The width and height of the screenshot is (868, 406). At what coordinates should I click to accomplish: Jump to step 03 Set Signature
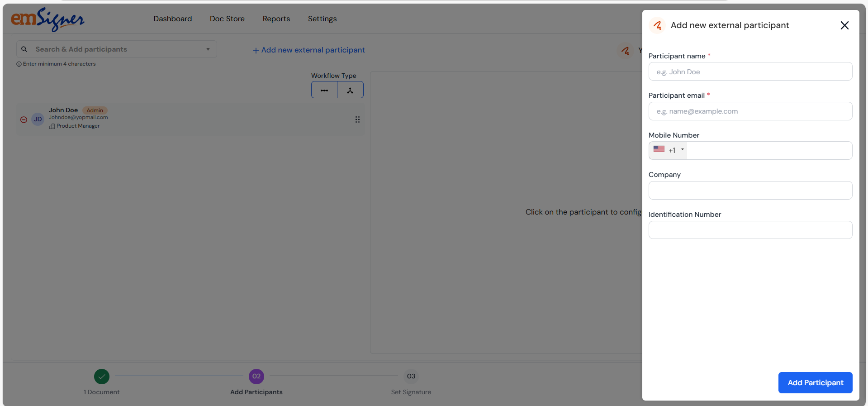(411, 376)
